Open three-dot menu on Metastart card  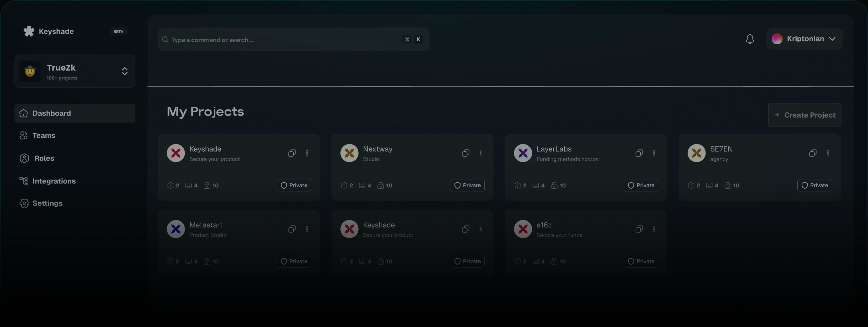click(307, 229)
